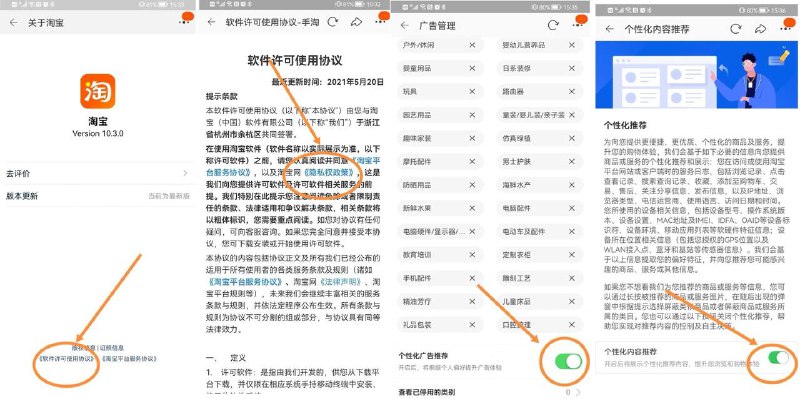Viewport: 800px width, 399px height.
Task: Expand 查看已停用的类别 row
Action: [x=491, y=392]
